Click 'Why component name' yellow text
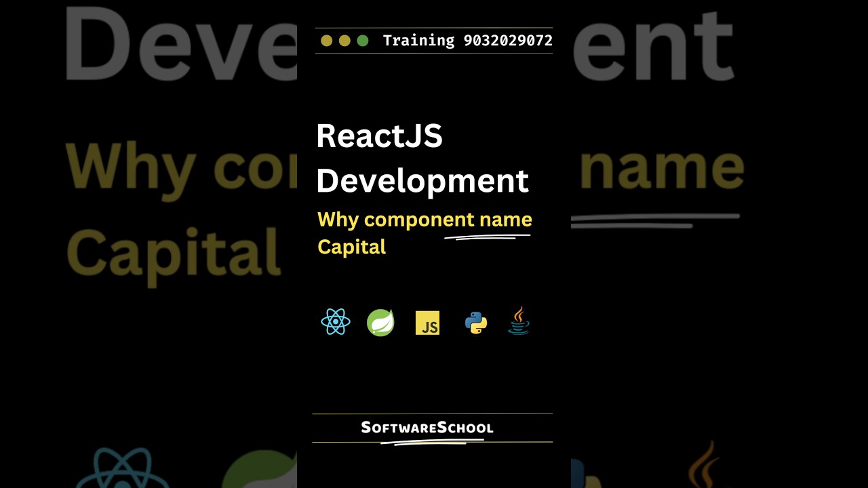 coord(425,220)
